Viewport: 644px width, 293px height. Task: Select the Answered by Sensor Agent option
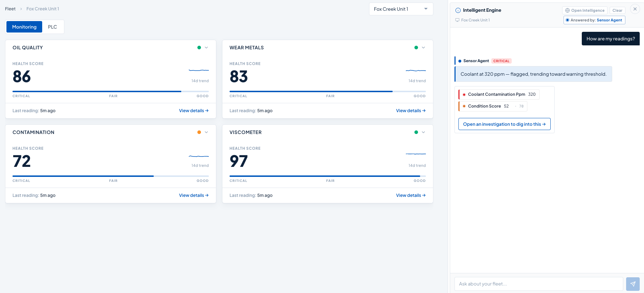click(x=594, y=20)
